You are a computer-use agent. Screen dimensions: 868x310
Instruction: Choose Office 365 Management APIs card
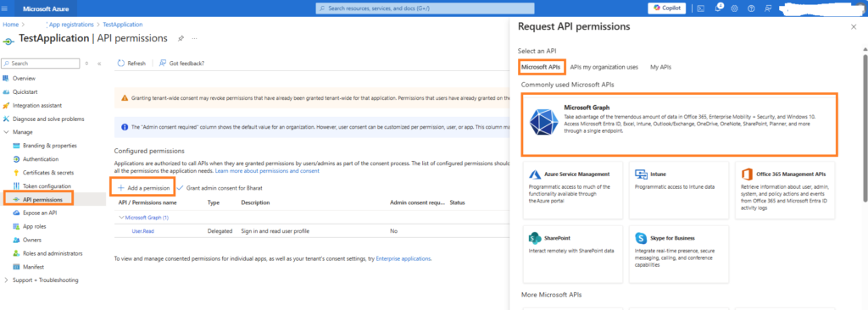(x=785, y=191)
